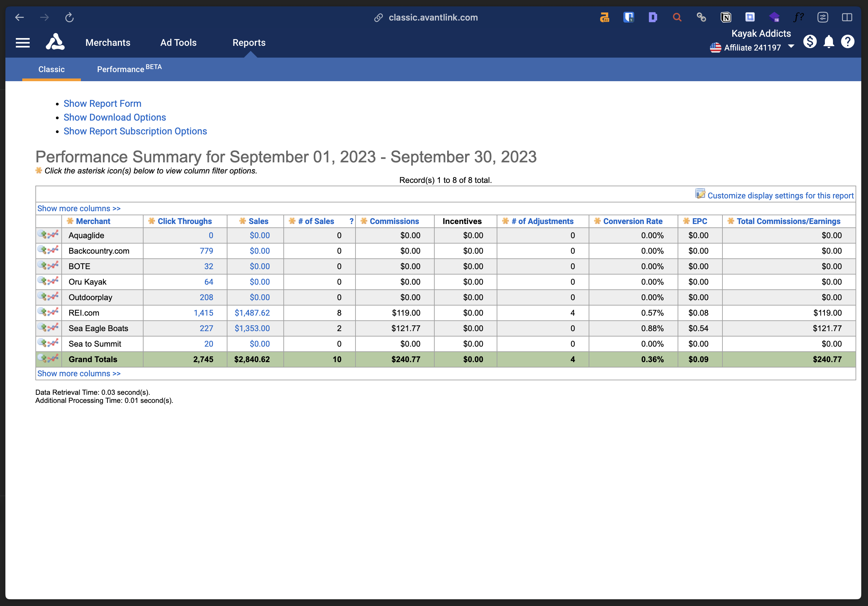Click the purple layers extension with 19 badge
Image resolution: width=868 pixels, height=606 pixels.
(x=774, y=18)
